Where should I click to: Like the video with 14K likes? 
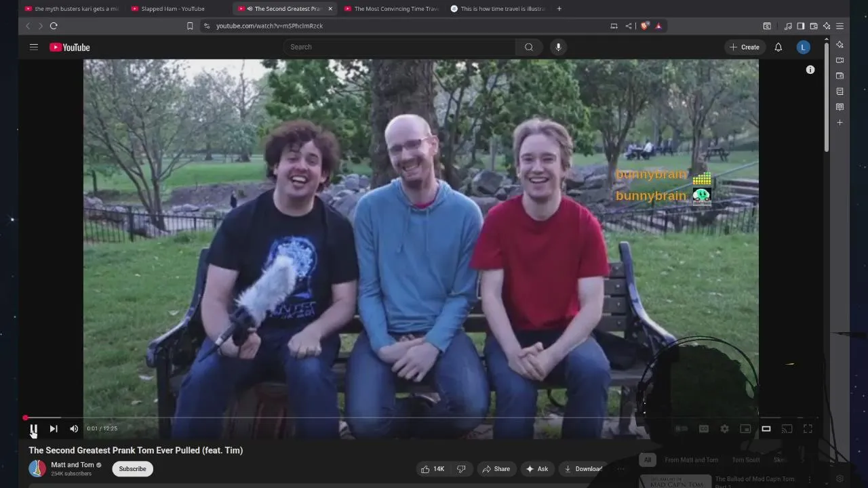point(432,469)
